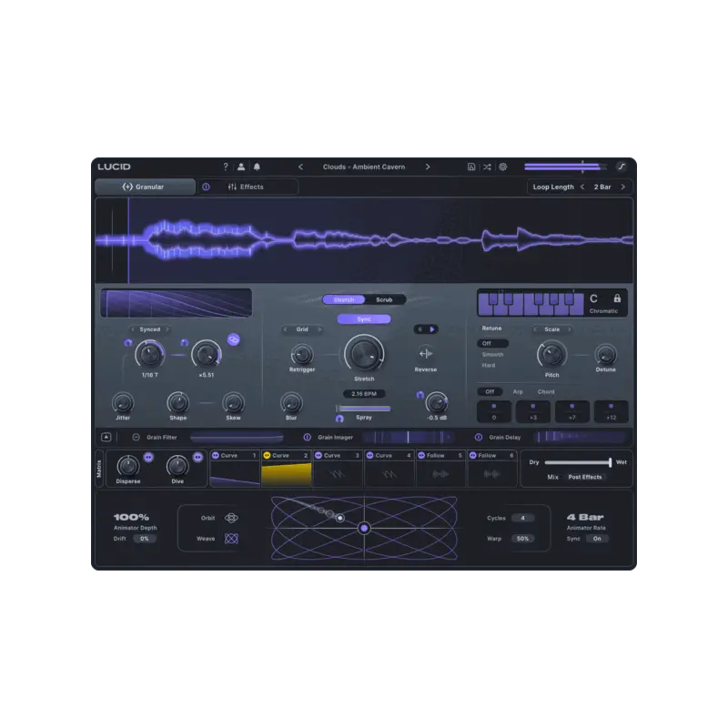Select Stretch playback mode
Viewport: 728px width, 728px height.
(x=344, y=300)
